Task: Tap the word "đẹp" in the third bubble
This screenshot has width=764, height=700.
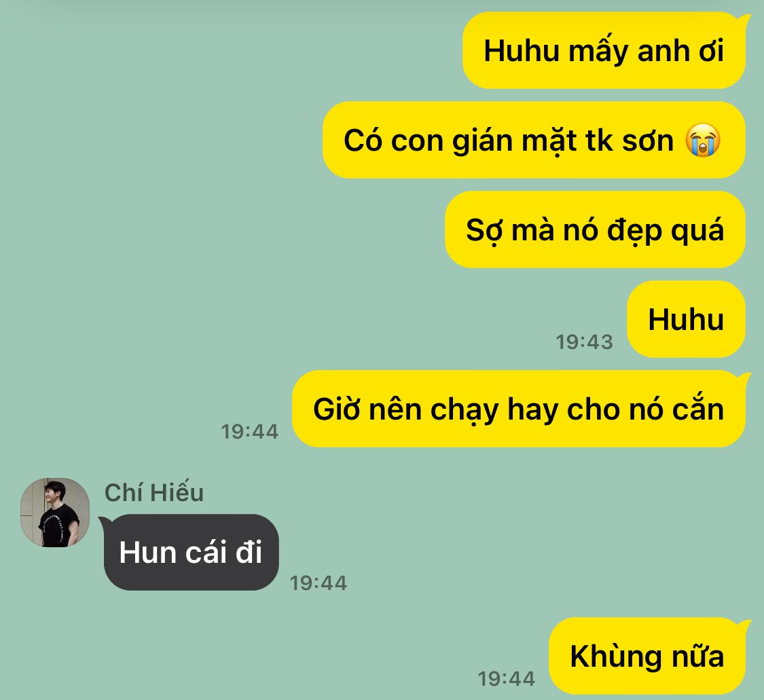Action: pos(634,231)
